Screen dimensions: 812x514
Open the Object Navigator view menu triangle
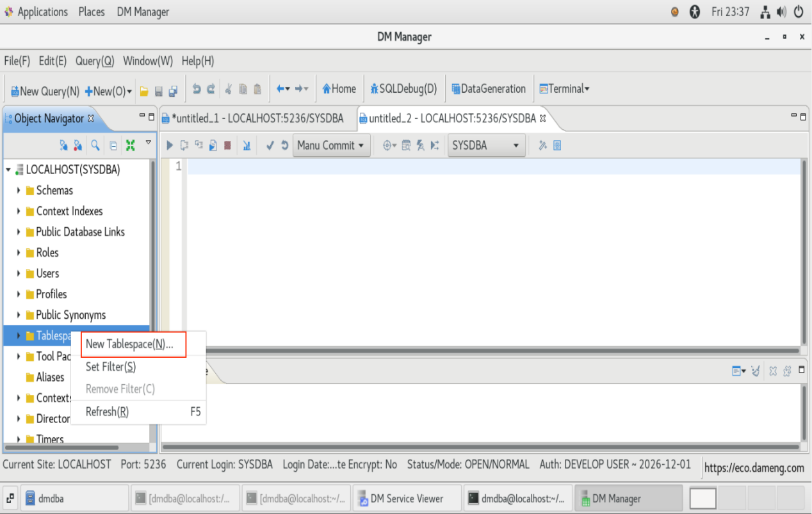click(149, 142)
